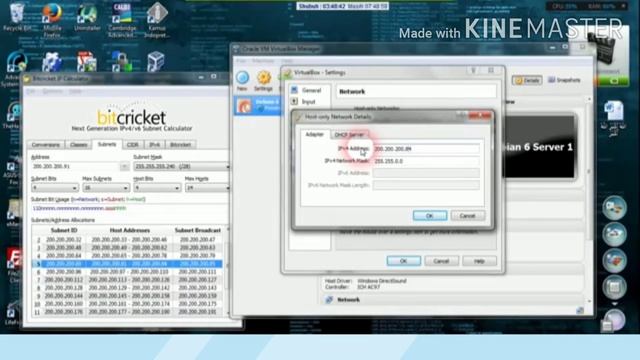Switch to the Conversions tab
This screenshot has width=640, height=360.
(46, 145)
